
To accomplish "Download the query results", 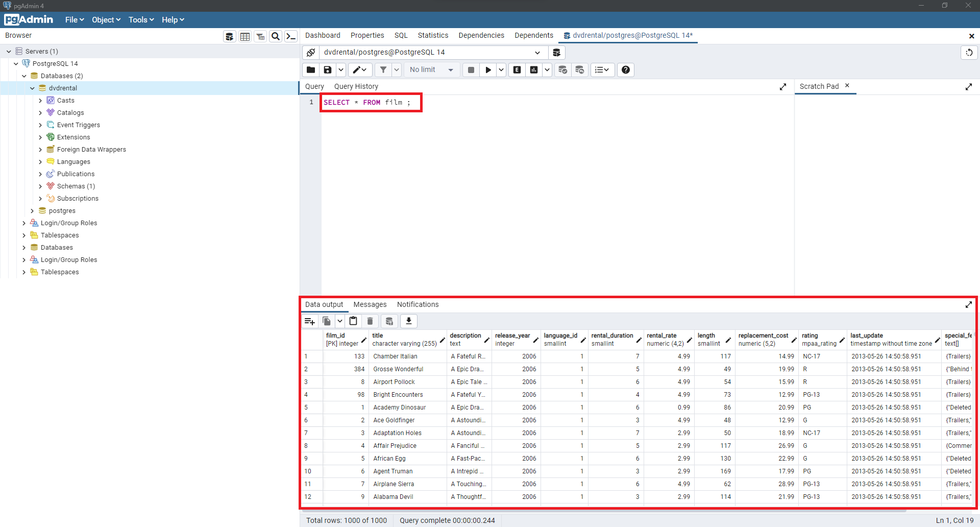I will pos(408,321).
